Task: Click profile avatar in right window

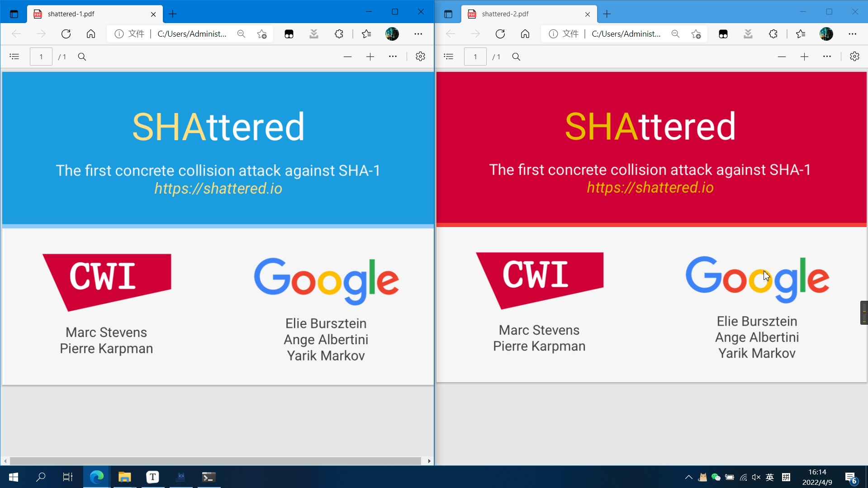Action: pyautogui.click(x=826, y=34)
